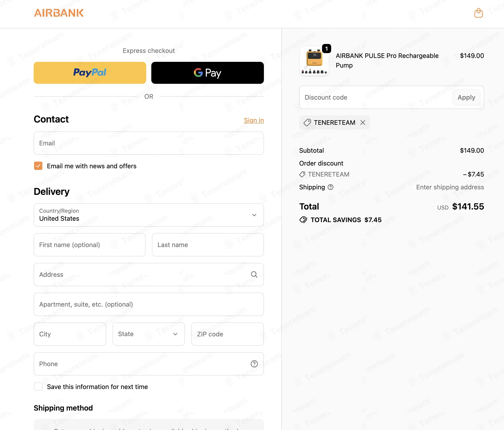Click Apply for the discount code
The image size is (504, 430).
pyautogui.click(x=466, y=97)
